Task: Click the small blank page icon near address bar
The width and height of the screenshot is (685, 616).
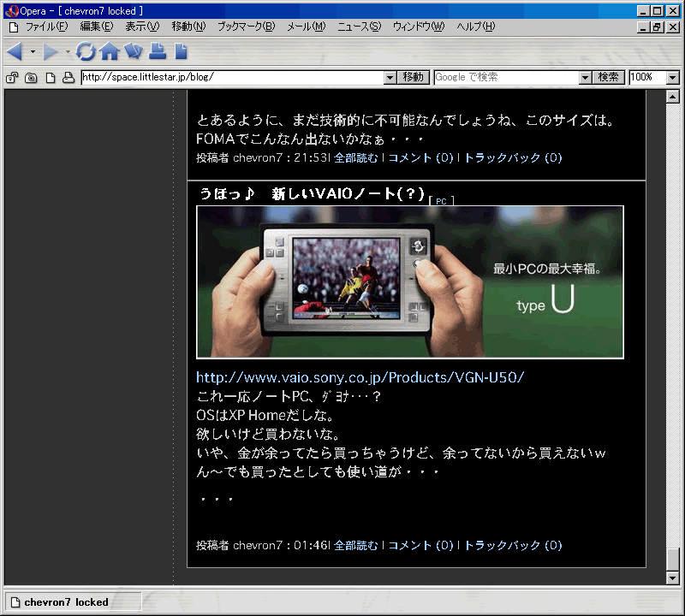Action: [x=51, y=78]
